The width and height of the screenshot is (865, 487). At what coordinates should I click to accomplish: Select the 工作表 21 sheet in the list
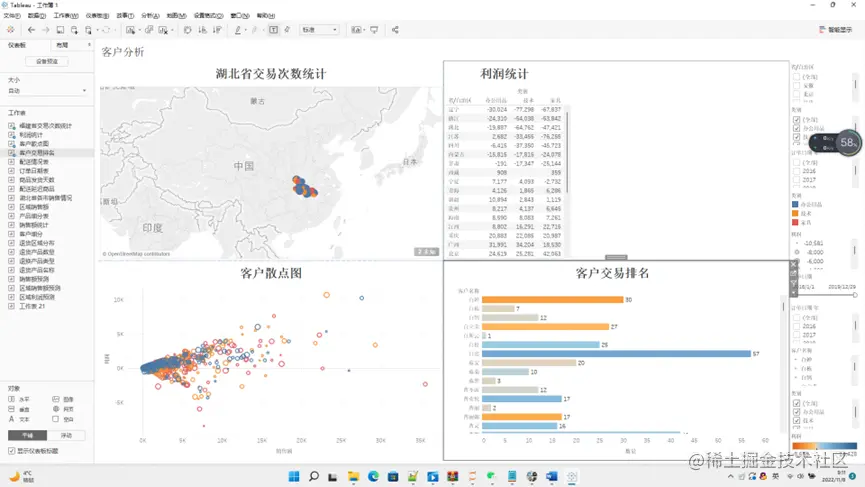click(x=32, y=306)
